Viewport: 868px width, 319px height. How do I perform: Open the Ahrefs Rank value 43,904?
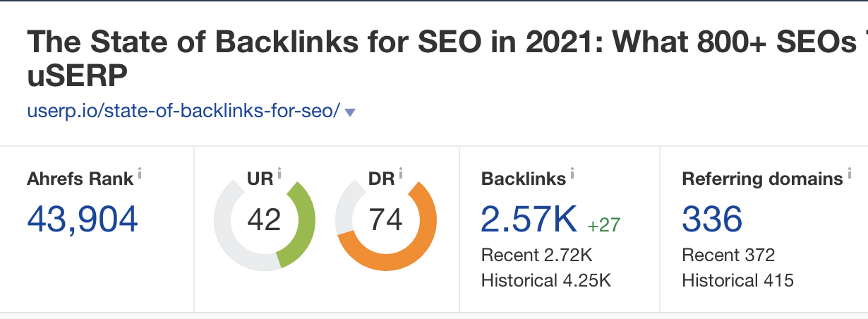pyautogui.click(x=83, y=219)
